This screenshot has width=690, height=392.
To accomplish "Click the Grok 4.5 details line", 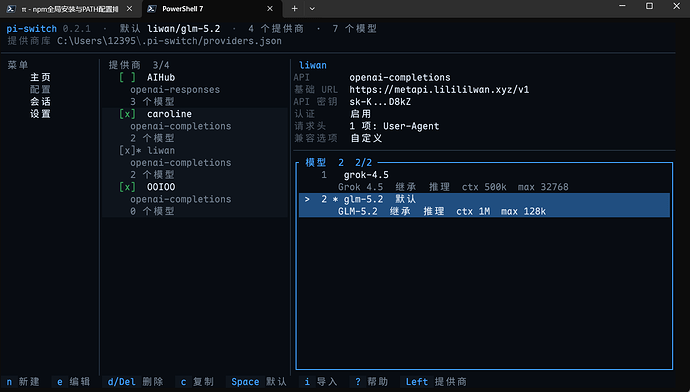I will tap(453, 187).
